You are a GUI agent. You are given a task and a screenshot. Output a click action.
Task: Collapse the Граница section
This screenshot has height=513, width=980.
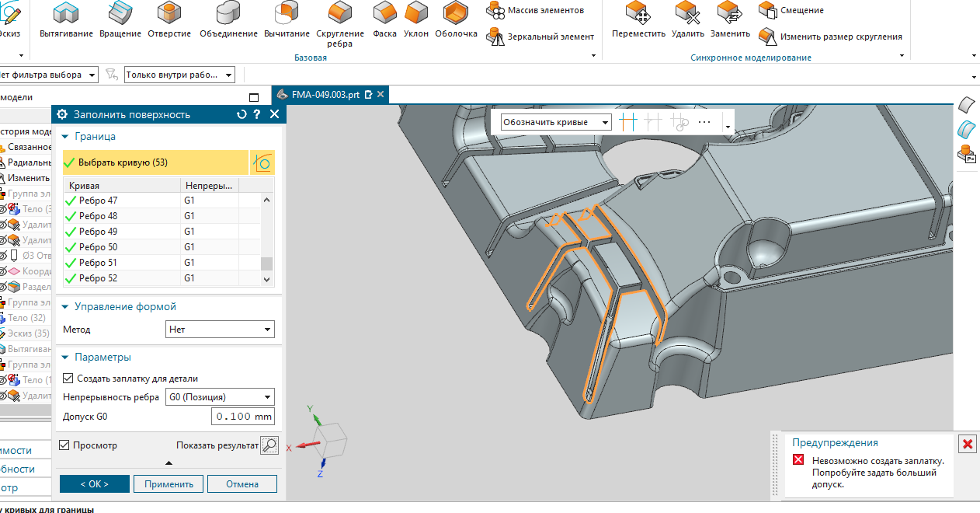tap(65, 137)
